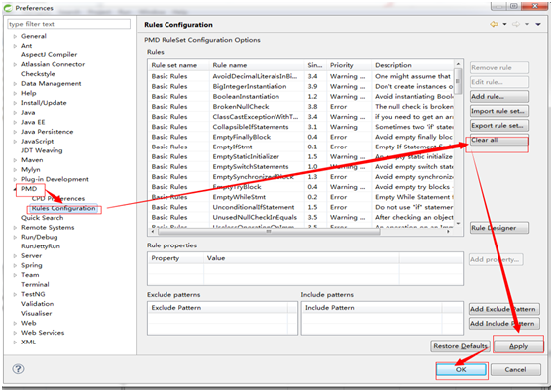
Task: Select the CollapsibleIfStatements rule row
Action: (x=301, y=127)
